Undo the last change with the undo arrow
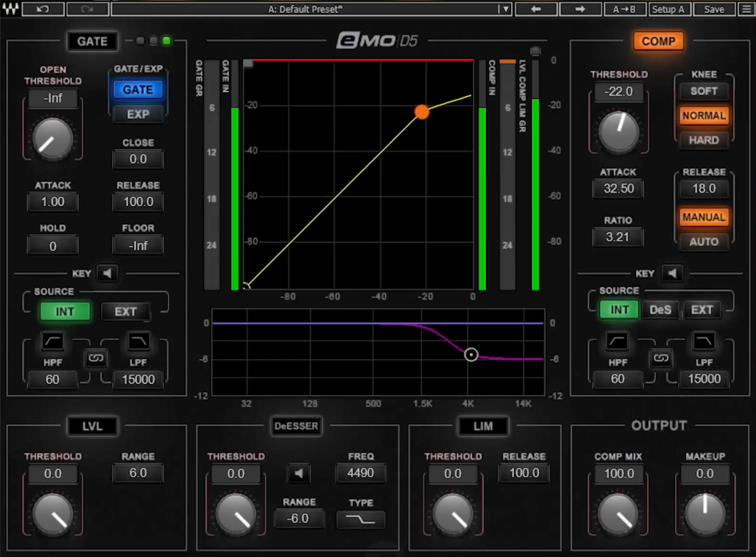The image size is (756, 557). pyautogui.click(x=43, y=9)
